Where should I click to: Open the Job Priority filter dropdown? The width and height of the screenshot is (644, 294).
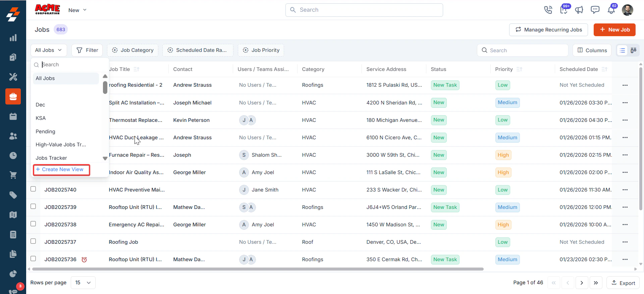(x=261, y=50)
